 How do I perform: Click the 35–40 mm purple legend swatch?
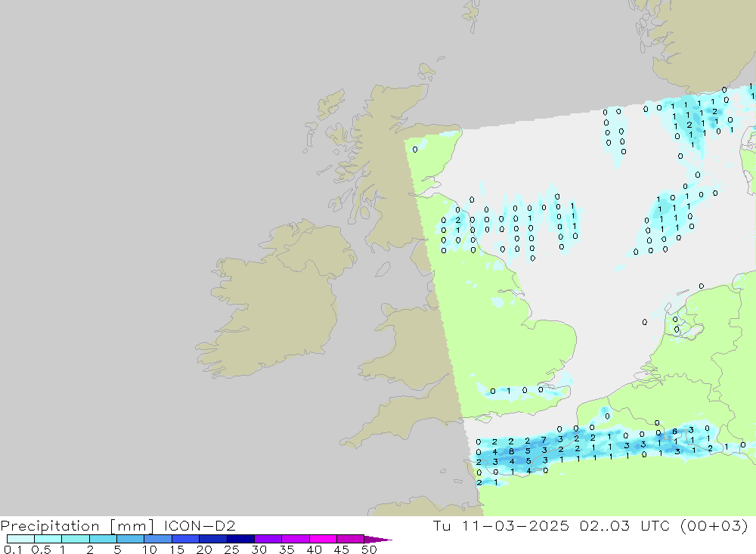tap(295, 539)
